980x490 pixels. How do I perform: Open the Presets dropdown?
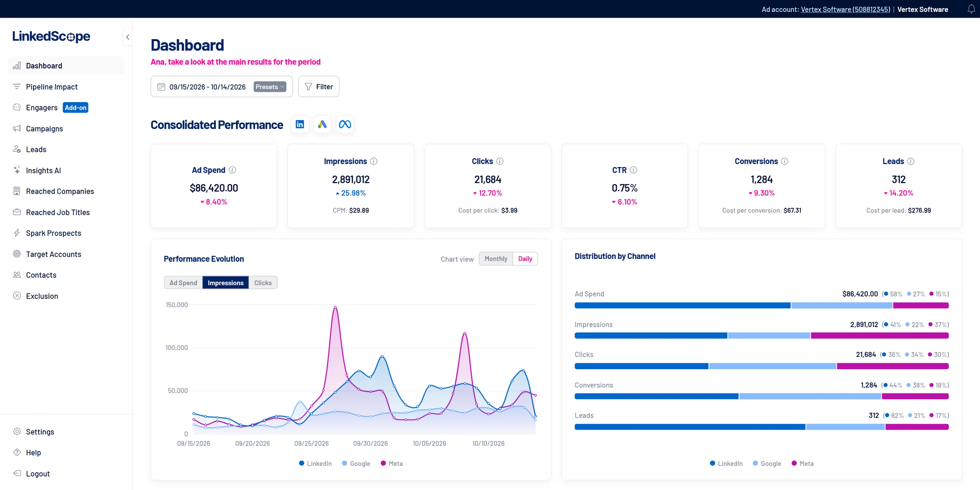(269, 87)
